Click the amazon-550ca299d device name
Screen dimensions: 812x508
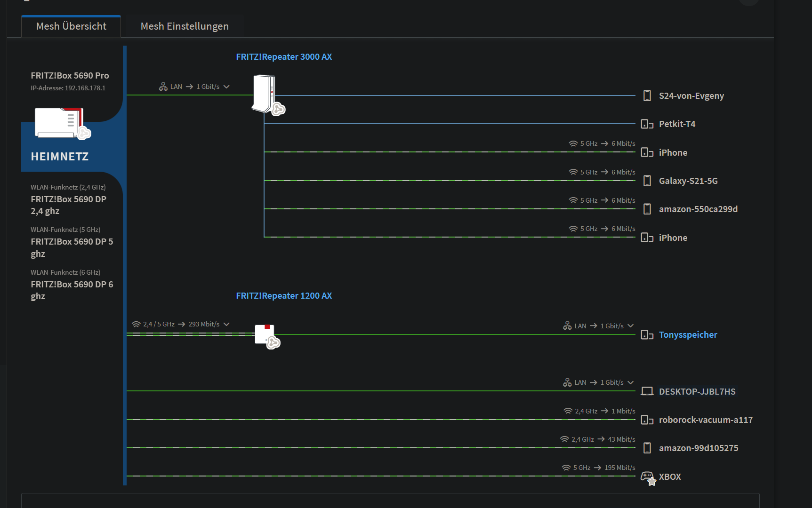coord(698,209)
